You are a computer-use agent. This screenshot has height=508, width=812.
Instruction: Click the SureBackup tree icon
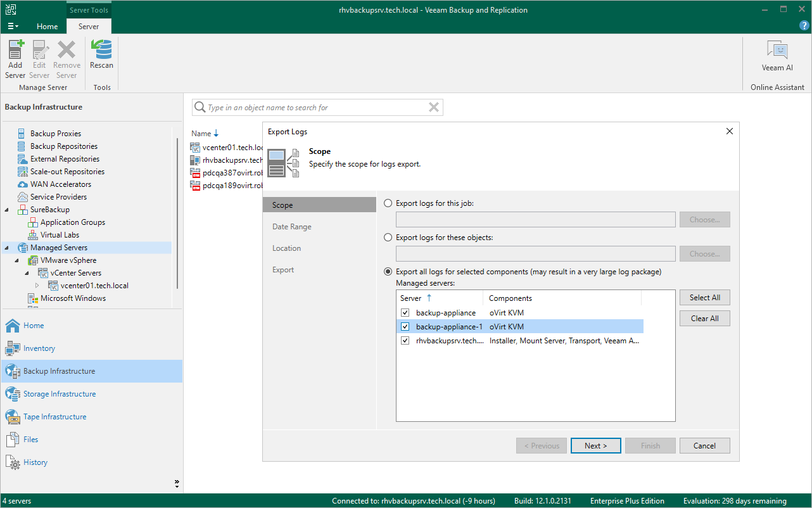[x=23, y=210]
